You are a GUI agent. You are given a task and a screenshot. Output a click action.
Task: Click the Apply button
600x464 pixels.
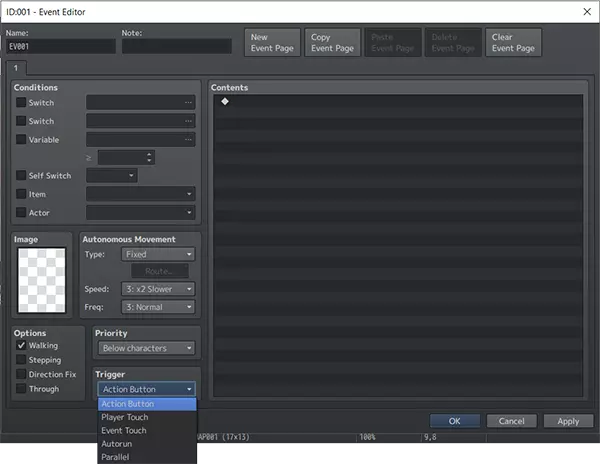[x=568, y=421]
